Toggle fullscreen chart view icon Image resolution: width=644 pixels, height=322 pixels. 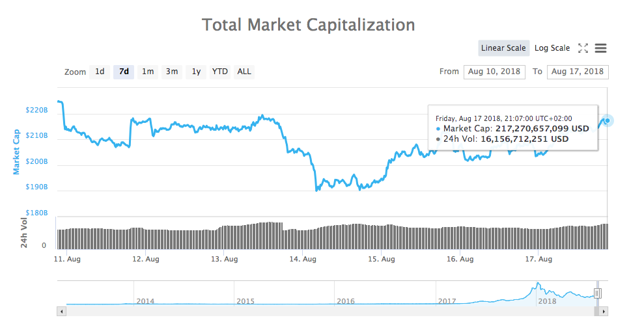pyautogui.click(x=583, y=48)
